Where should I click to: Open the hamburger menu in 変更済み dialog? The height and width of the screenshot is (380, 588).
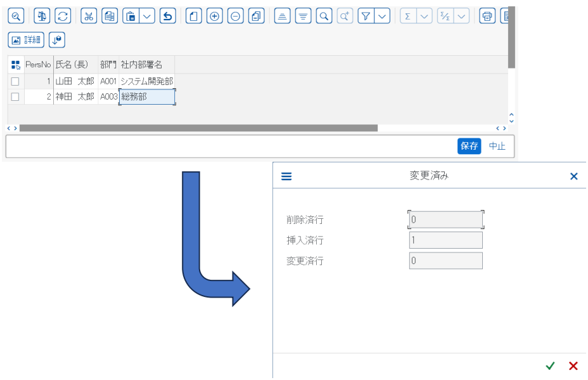pos(286,176)
